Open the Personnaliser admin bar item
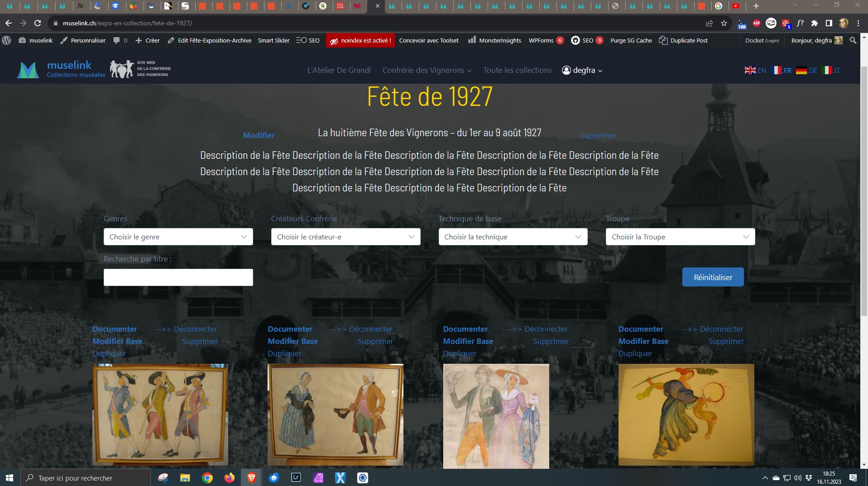This screenshot has height=486, width=868. (x=82, y=40)
